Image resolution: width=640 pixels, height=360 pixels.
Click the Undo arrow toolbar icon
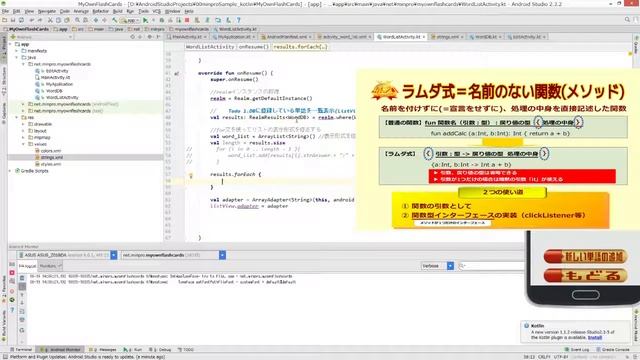(x=31, y=20)
